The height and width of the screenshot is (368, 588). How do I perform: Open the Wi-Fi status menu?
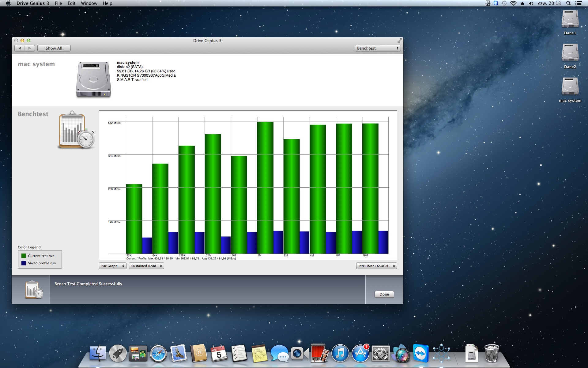pyautogui.click(x=513, y=3)
